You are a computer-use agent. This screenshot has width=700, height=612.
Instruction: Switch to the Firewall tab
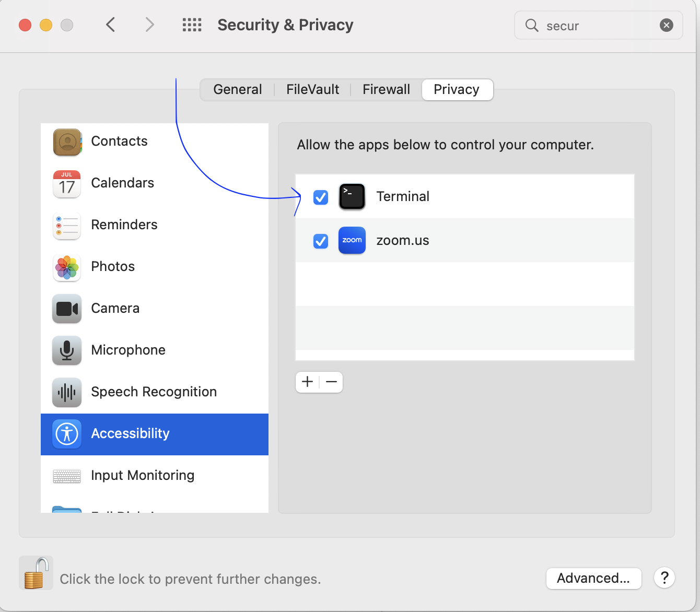click(386, 90)
